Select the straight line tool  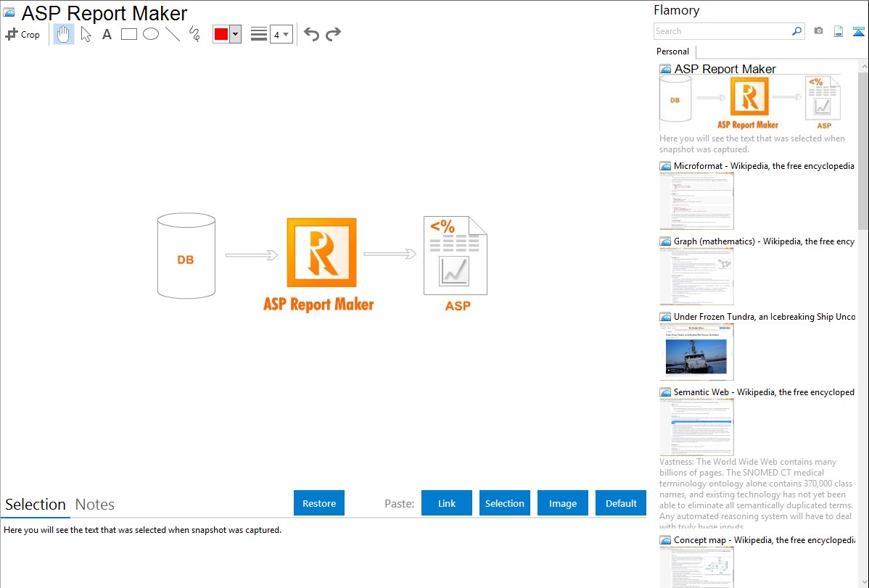[x=173, y=34]
